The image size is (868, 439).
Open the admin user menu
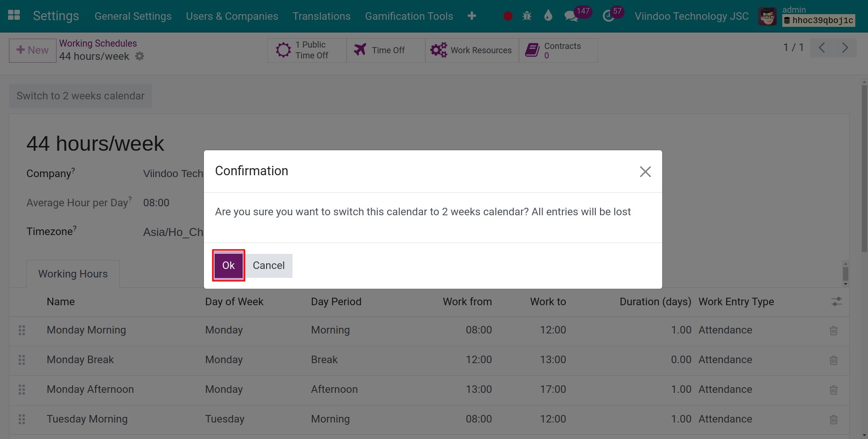pyautogui.click(x=807, y=16)
